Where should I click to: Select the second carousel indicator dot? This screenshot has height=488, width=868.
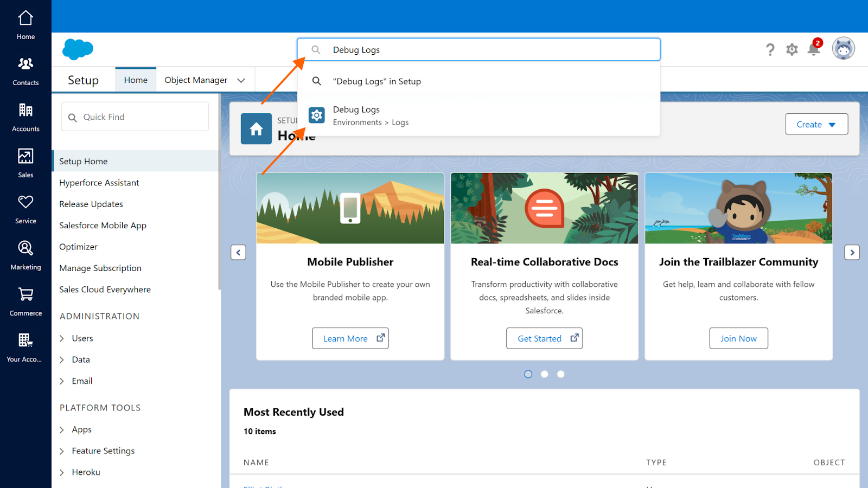coord(545,374)
